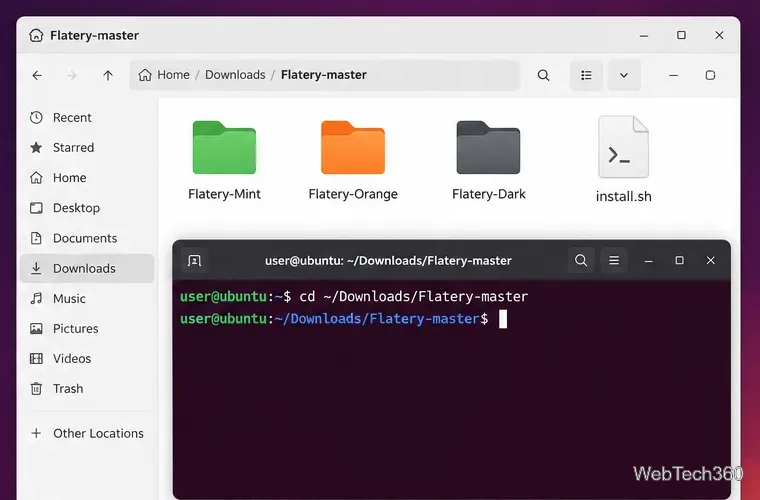The image size is (760, 500).
Task: Navigate up to parent folder
Action: (108, 75)
